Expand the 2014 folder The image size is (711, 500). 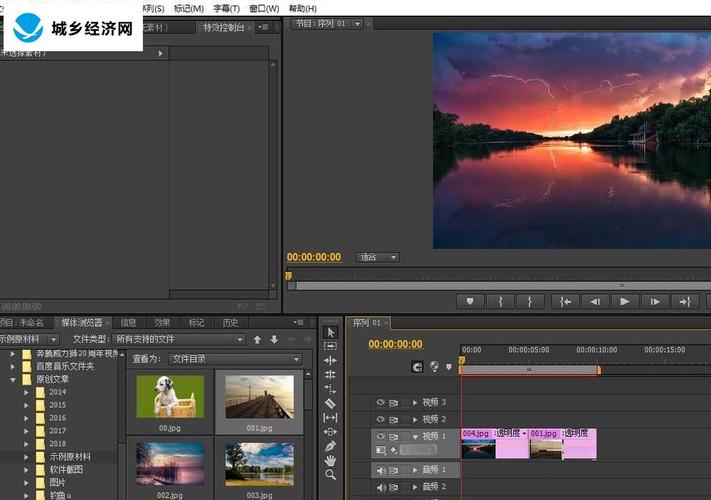[26, 392]
